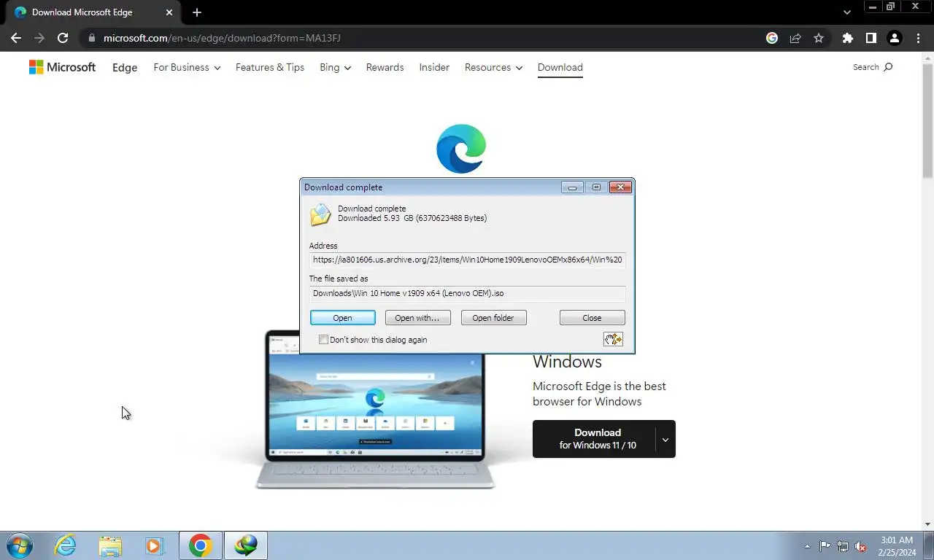Click the Google icon in address bar

[x=772, y=38]
